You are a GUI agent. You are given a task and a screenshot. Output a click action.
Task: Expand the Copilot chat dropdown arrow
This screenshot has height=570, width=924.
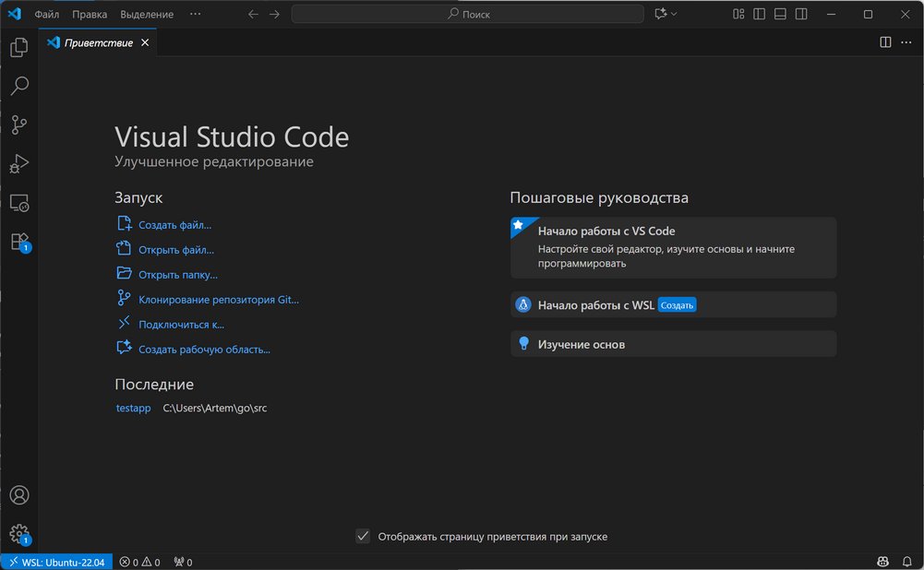pyautogui.click(x=674, y=14)
